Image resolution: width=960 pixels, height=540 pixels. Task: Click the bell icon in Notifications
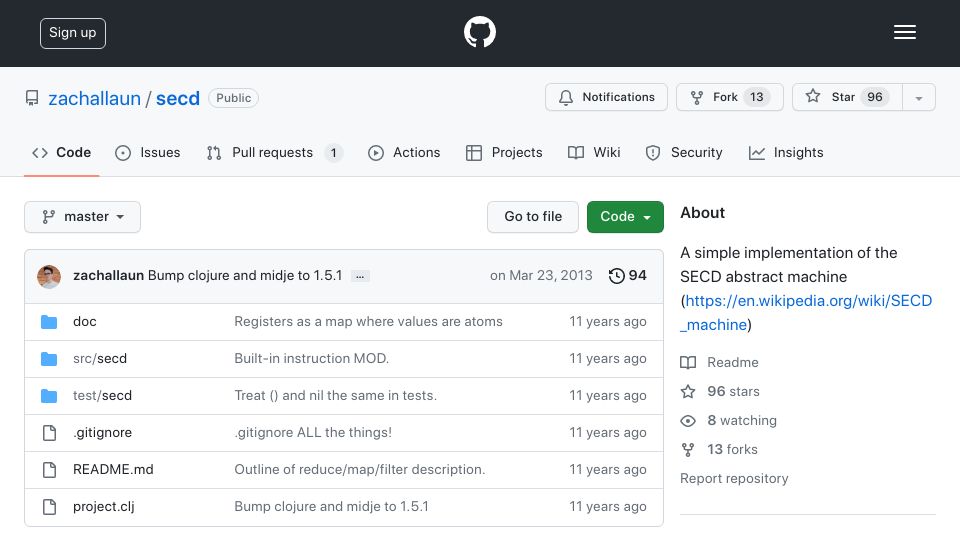(x=566, y=97)
